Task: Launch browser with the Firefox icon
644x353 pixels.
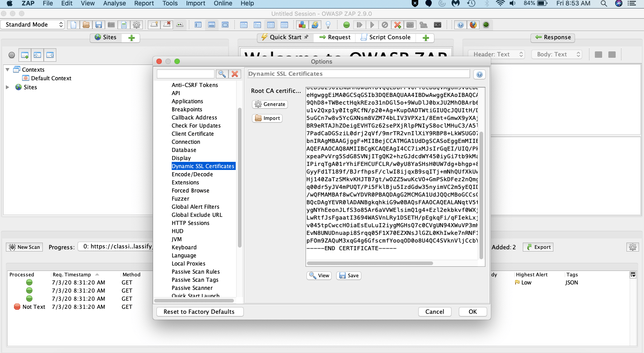Action: [473, 25]
